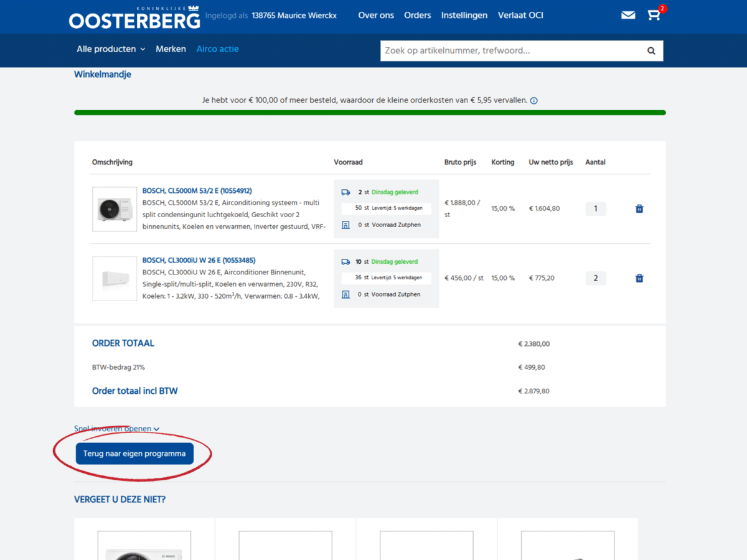Open Merken menu item
Image resolution: width=747 pixels, height=560 pixels.
171,49
